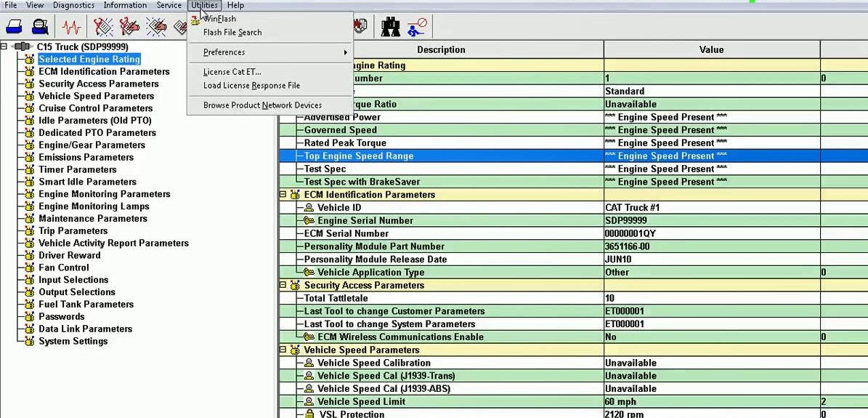Open the Help menu
Image resolution: width=868 pixels, height=418 pixels.
tap(235, 5)
